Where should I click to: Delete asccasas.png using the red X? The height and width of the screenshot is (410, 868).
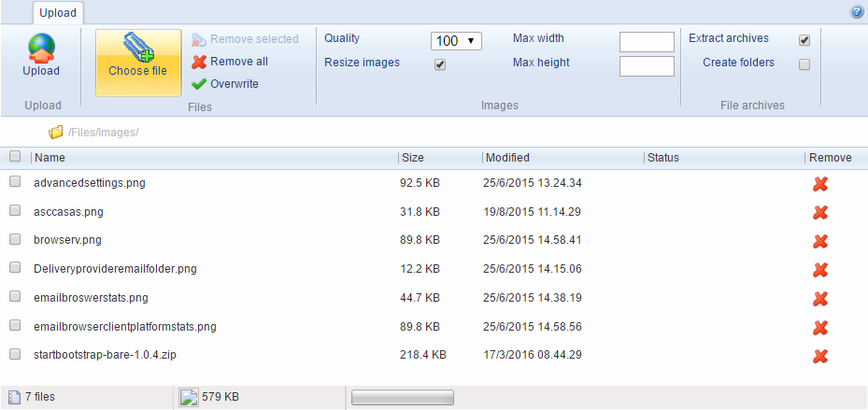click(x=820, y=213)
